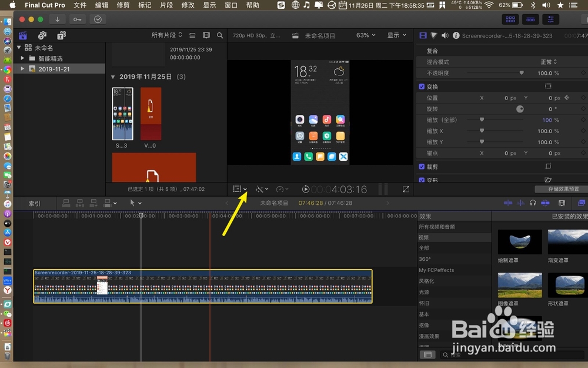Click the import media arrow button

point(58,19)
